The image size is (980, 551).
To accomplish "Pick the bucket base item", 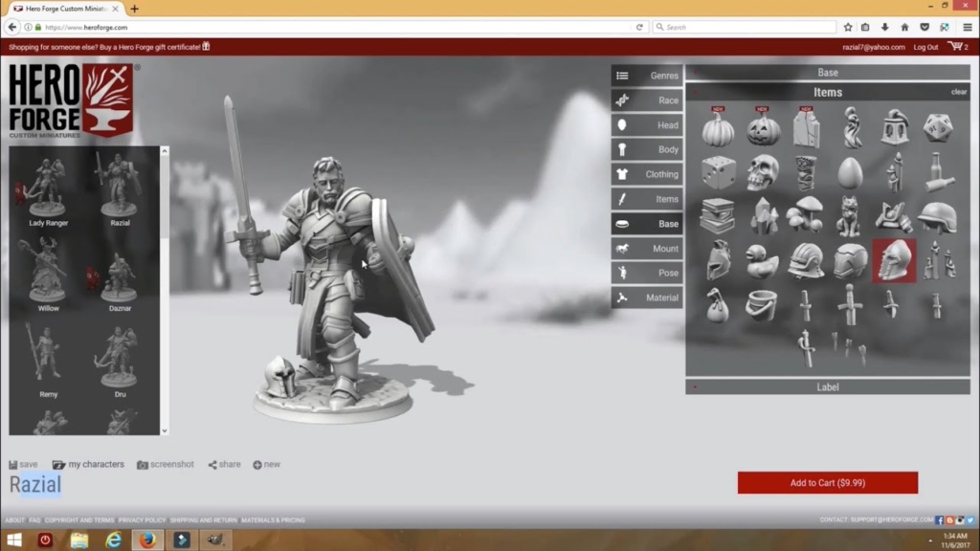I will point(762,305).
